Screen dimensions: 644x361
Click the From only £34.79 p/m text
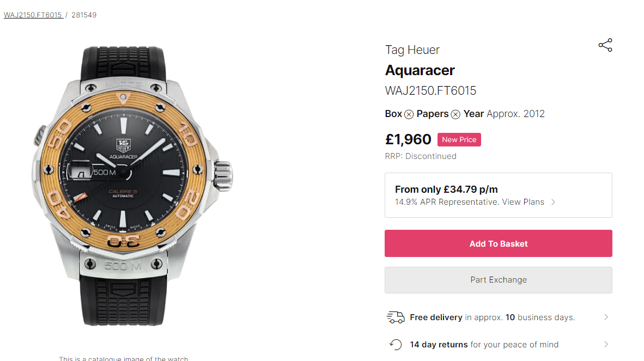(446, 189)
